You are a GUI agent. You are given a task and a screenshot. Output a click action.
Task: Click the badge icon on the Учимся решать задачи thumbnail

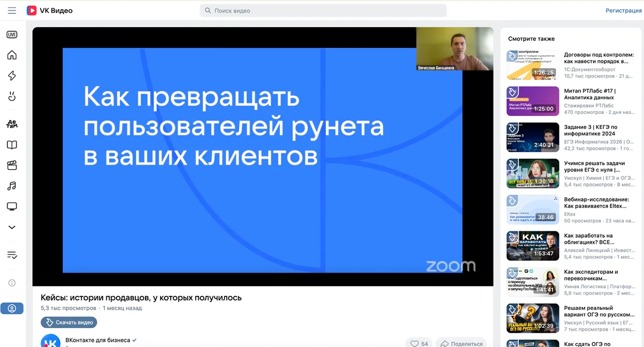tap(512, 164)
